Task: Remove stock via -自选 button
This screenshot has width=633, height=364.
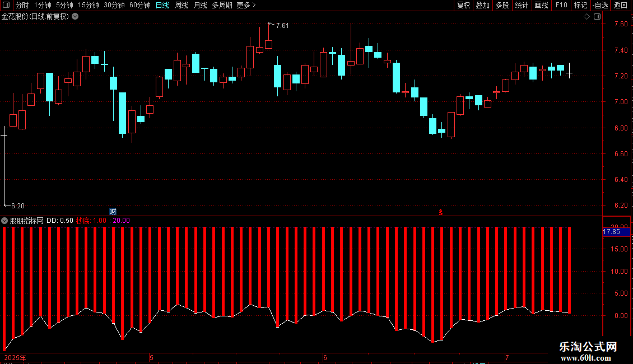Action: click(x=601, y=5)
